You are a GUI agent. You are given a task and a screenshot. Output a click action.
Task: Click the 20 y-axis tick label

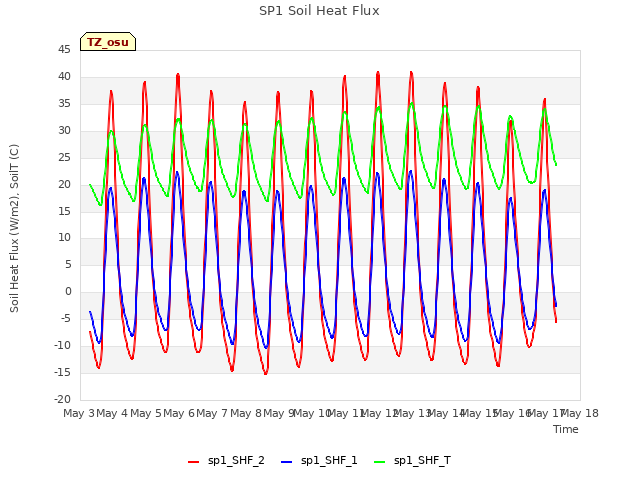click(64, 184)
